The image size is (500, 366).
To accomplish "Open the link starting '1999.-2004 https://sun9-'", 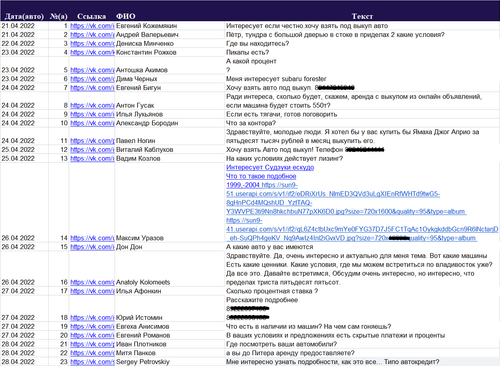I will [x=262, y=185].
